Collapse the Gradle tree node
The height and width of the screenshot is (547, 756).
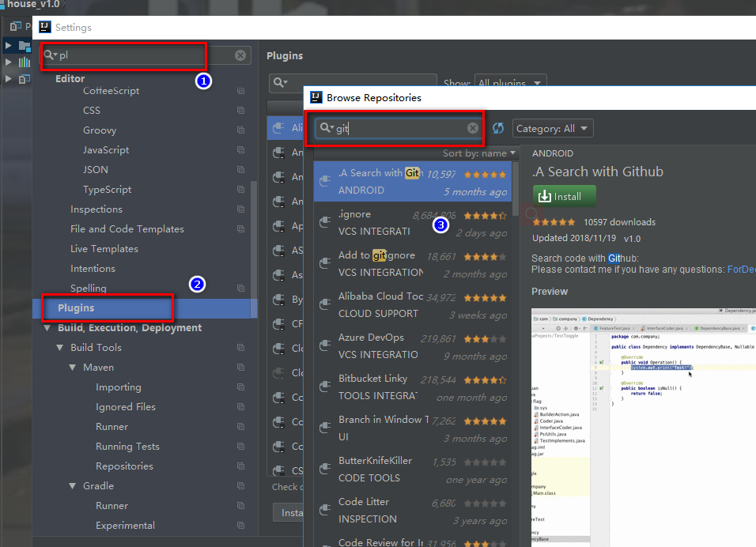click(72, 486)
